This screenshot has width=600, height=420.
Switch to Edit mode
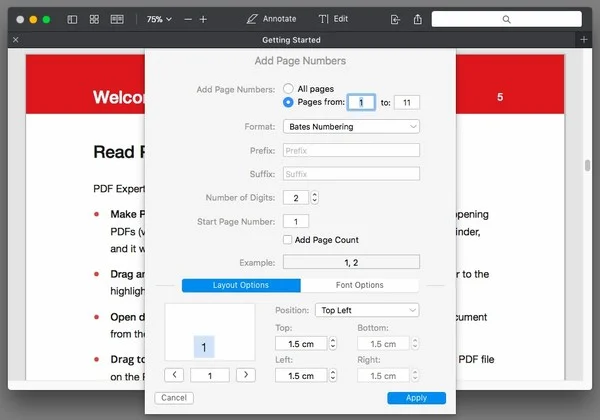coord(333,19)
